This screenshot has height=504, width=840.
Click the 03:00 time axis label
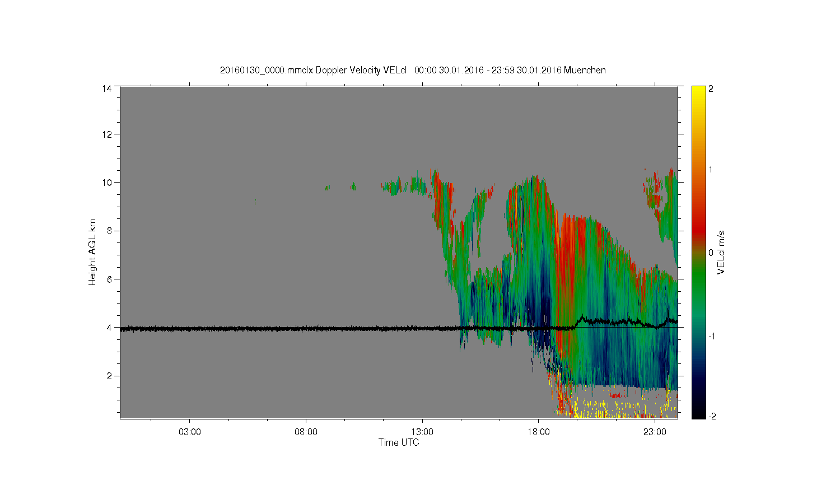pos(189,432)
